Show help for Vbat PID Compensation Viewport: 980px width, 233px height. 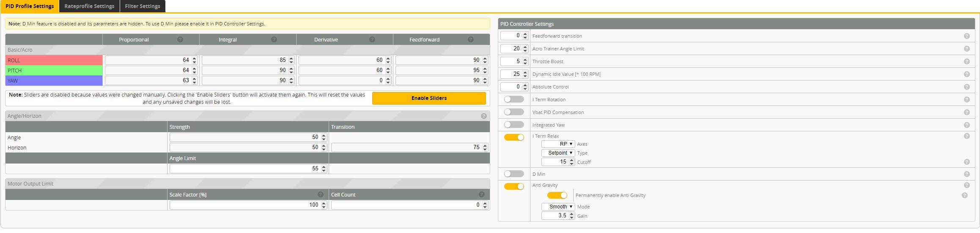point(967,112)
